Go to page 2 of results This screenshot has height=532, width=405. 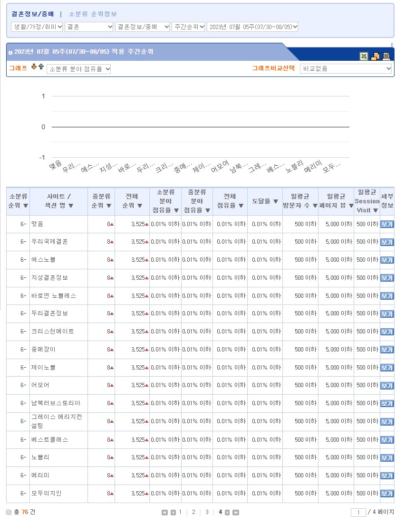(x=193, y=512)
